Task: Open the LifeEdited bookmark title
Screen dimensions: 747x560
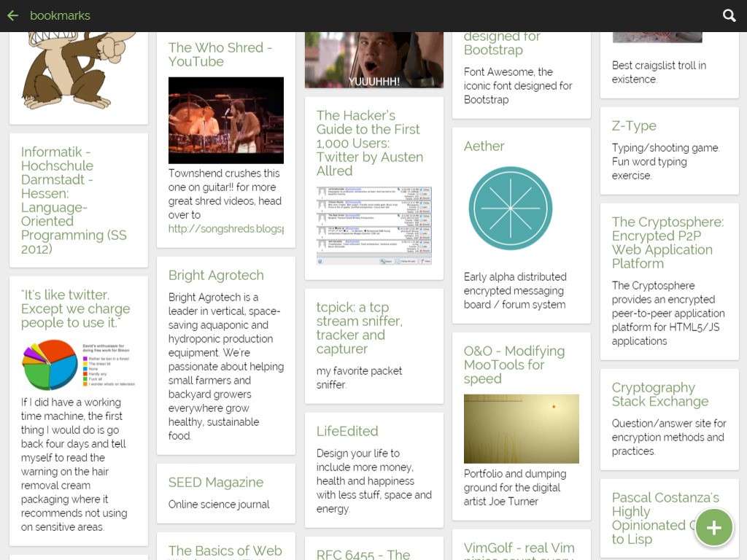Action: click(x=347, y=431)
